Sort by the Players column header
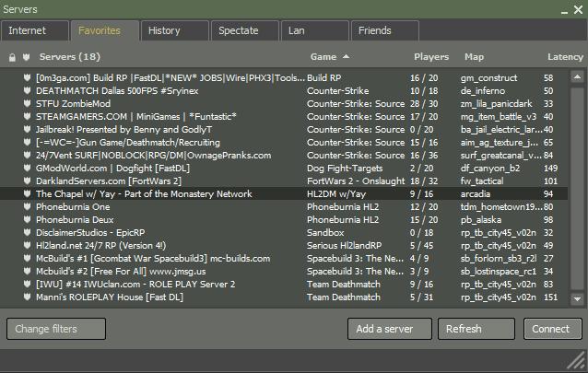Image resolution: width=588 pixels, height=373 pixels. pos(431,56)
